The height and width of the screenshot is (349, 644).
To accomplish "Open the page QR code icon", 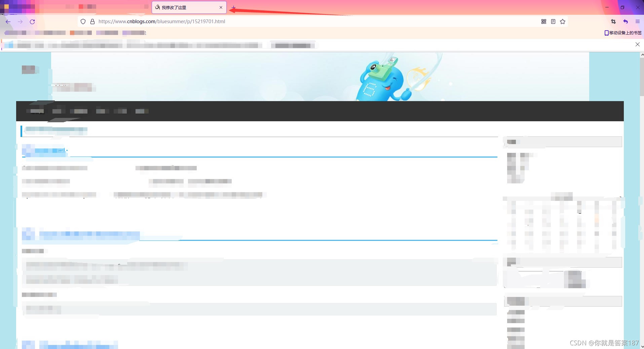I will point(544,21).
